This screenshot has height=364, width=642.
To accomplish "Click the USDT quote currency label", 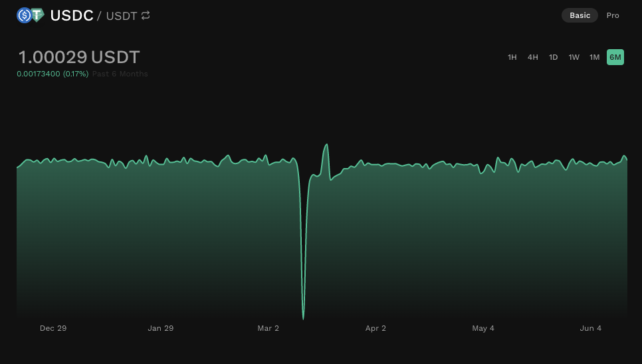I will (x=122, y=16).
